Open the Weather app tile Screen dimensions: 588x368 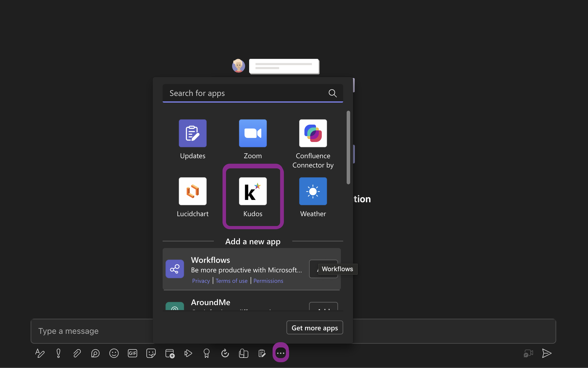coord(313,197)
